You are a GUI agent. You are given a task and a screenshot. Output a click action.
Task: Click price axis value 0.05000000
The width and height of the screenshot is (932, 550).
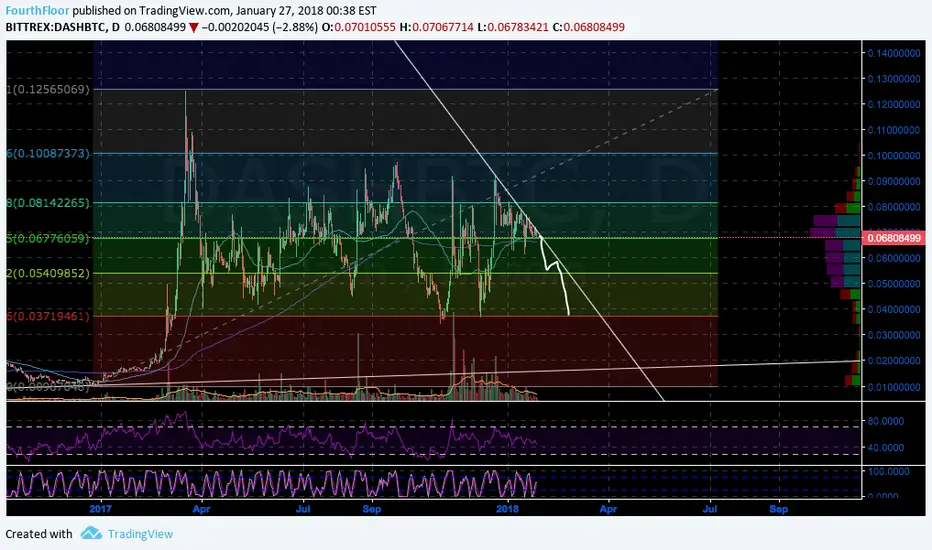(x=894, y=284)
